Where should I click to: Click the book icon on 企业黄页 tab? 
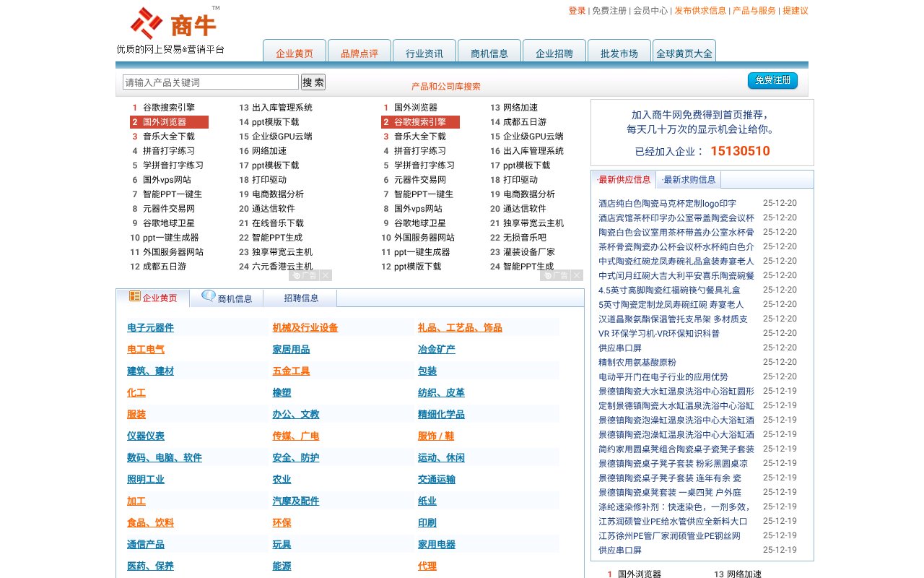point(134,296)
